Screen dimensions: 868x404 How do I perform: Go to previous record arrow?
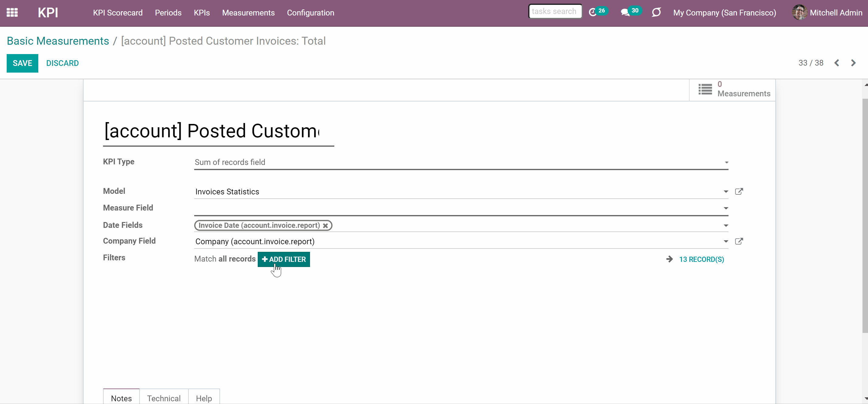pos(837,63)
